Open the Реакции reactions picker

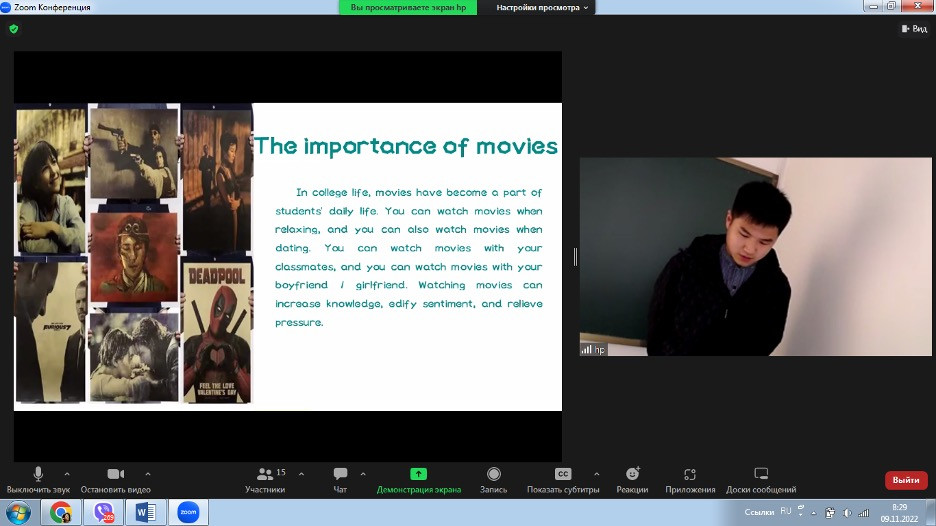tap(631, 474)
